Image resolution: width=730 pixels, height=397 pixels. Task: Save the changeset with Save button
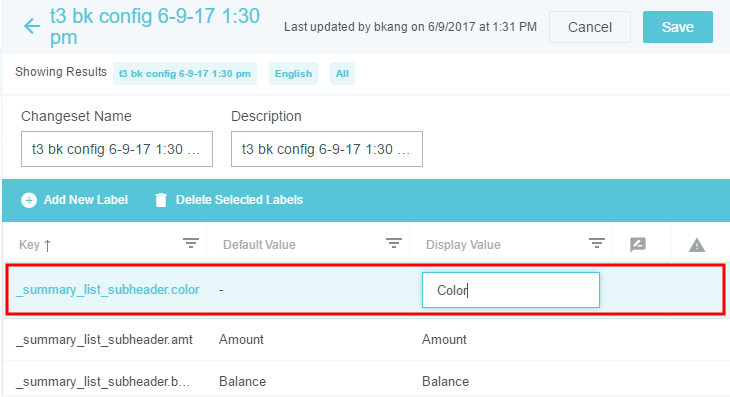[678, 27]
